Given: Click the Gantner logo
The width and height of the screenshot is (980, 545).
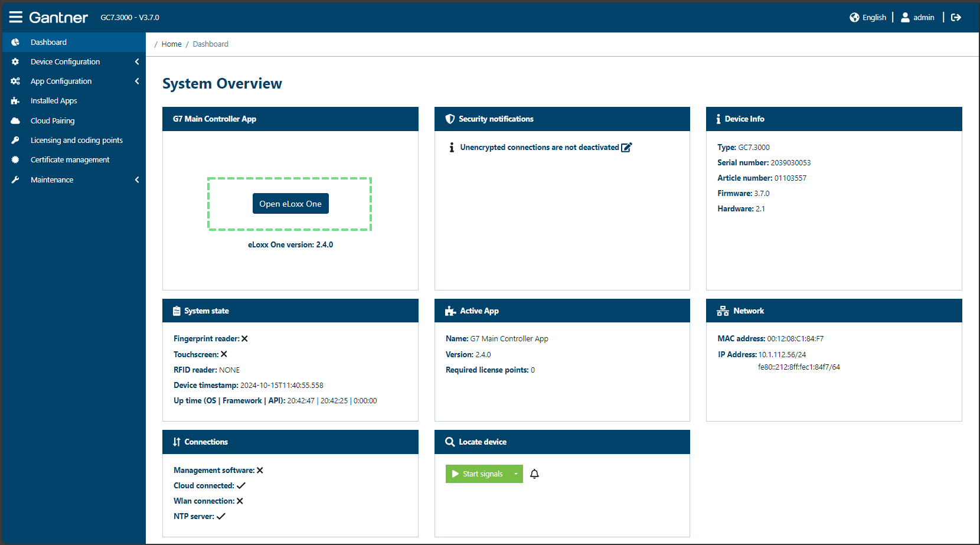Looking at the screenshot, I should click(x=58, y=18).
